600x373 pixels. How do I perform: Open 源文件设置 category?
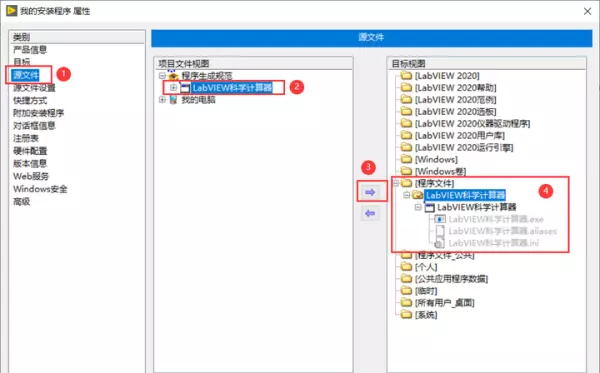(x=34, y=88)
